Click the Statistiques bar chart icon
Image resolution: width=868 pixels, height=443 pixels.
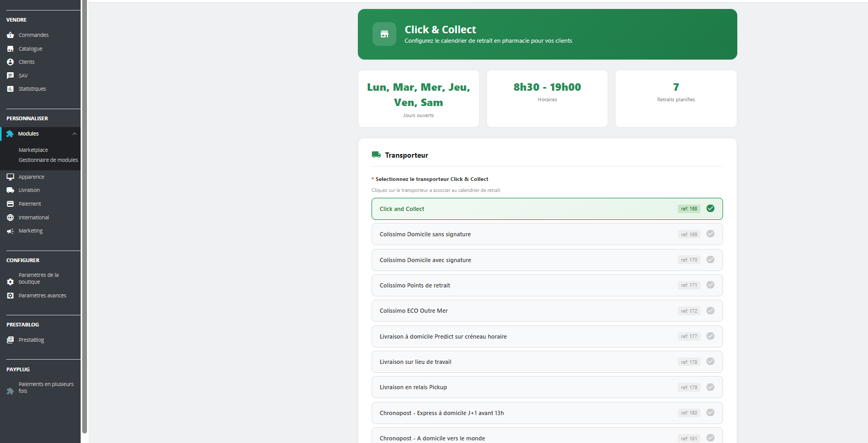10,89
